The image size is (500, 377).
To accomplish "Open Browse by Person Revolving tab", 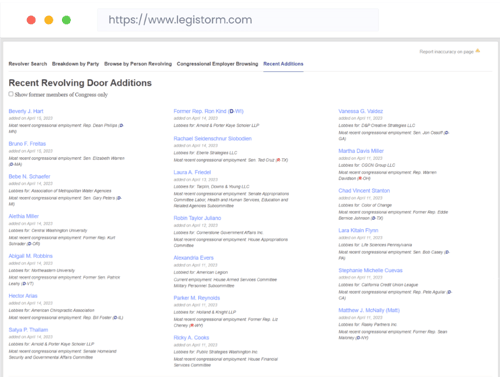I will point(138,64).
